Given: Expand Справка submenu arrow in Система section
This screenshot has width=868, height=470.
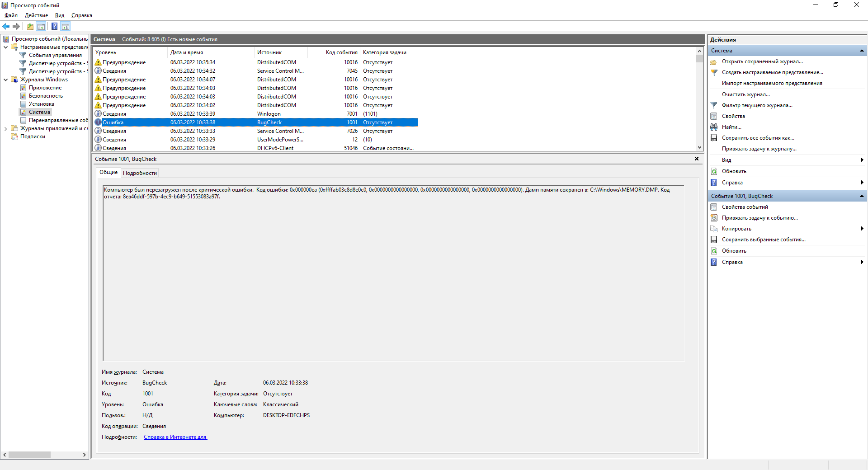Looking at the screenshot, I should click(x=862, y=183).
